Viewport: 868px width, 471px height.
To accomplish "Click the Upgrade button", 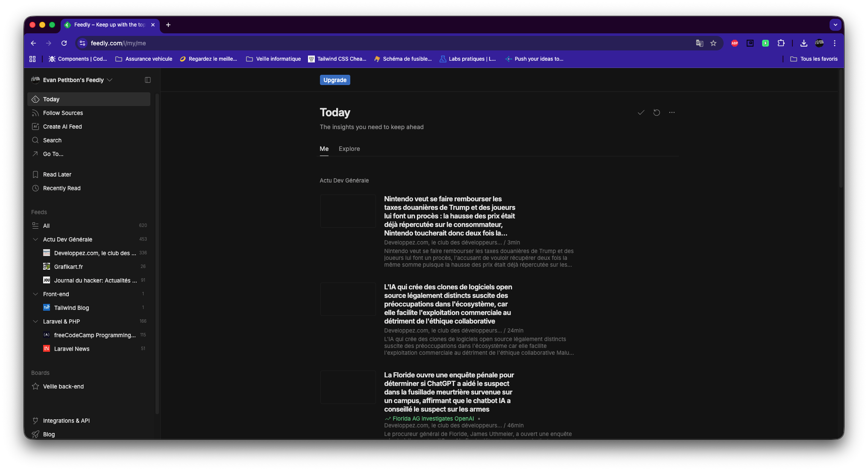I will pos(335,80).
